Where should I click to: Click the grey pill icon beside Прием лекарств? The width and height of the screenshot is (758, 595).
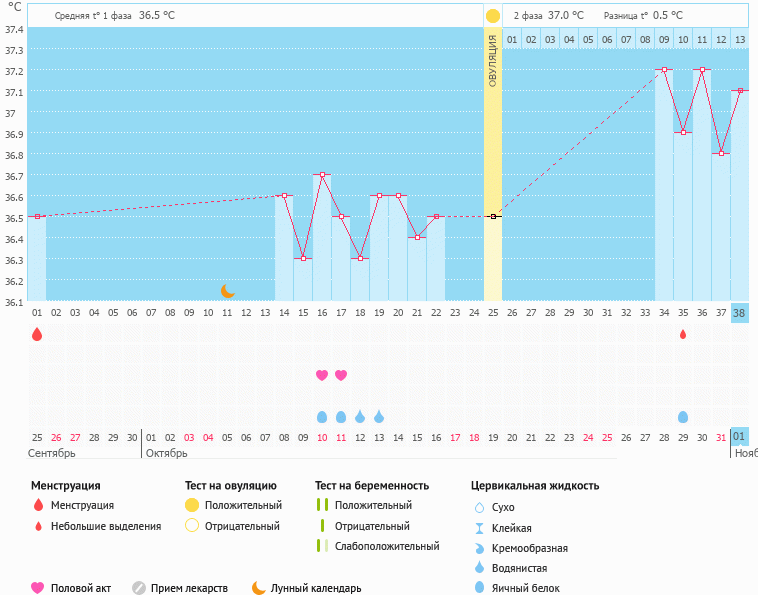coord(139,588)
